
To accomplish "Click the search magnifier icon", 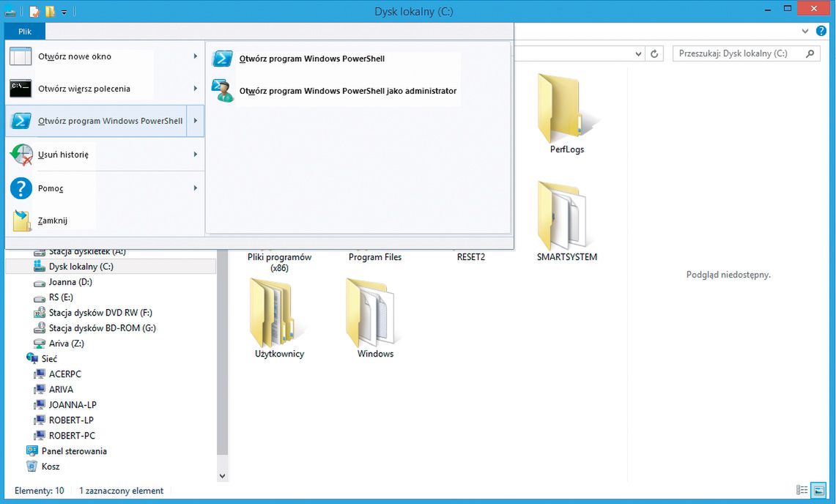I will pyautogui.click(x=810, y=53).
